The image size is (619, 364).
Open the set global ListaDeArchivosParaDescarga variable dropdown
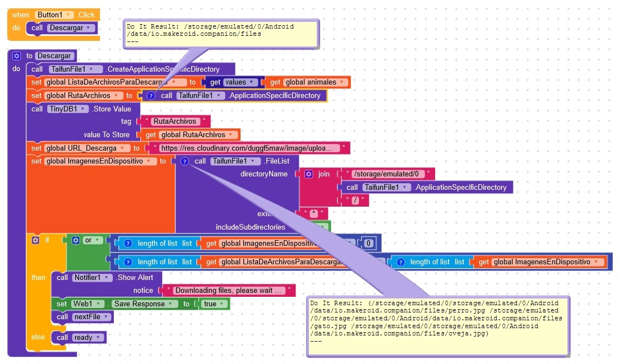click(115, 82)
